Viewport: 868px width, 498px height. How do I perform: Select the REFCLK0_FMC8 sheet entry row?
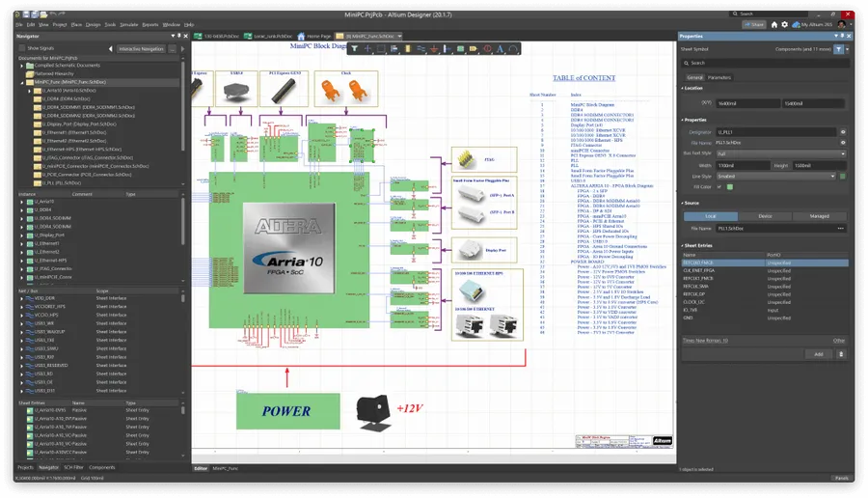pos(765,263)
